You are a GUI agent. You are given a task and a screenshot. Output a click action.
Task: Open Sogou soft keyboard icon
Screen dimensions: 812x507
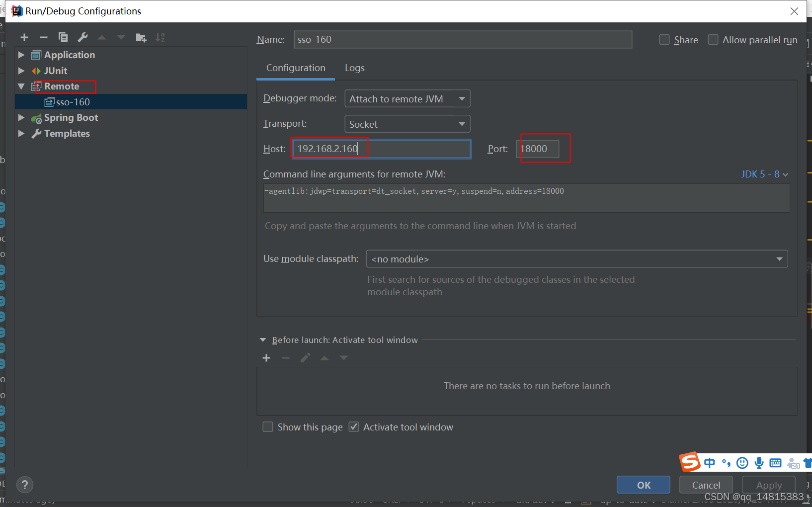pos(775,463)
